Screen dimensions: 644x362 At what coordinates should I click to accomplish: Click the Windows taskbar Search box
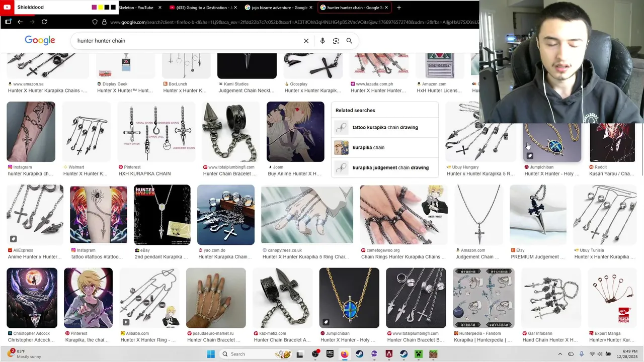pyautogui.click(x=256, y=354)
